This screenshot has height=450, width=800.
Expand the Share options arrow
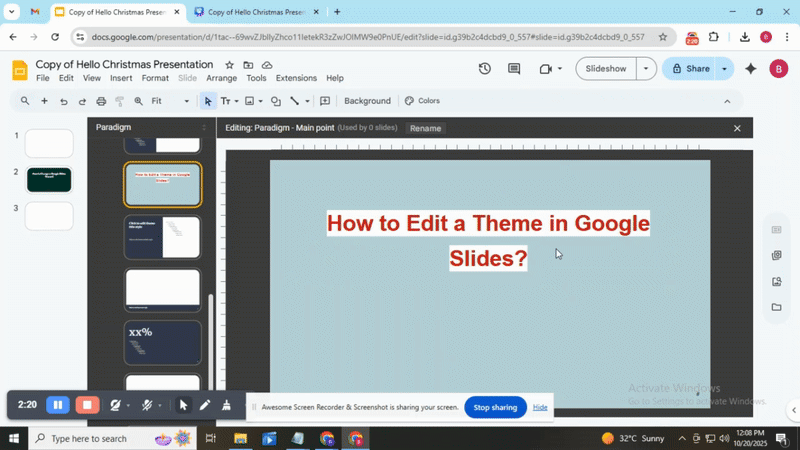tap(724, 69)
